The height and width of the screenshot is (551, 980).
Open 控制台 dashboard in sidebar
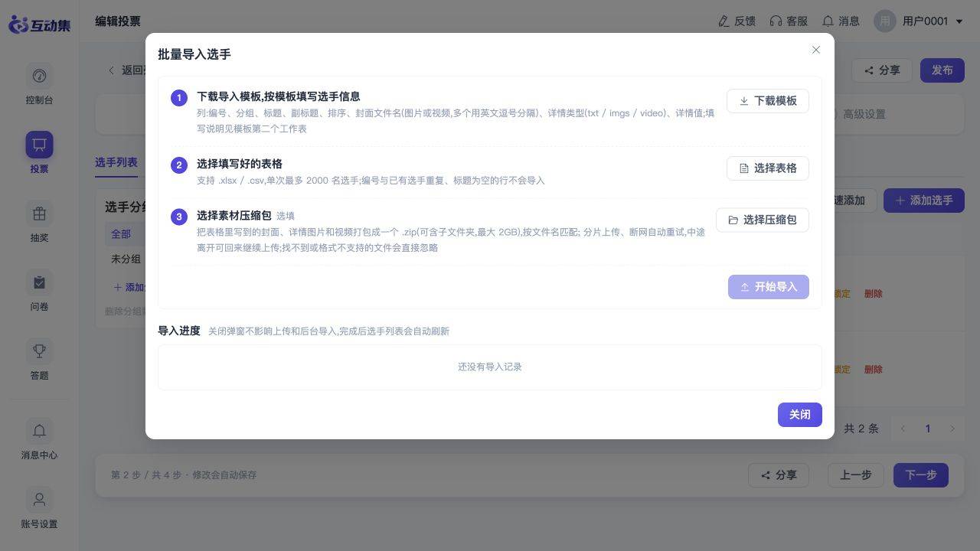click(39, 84)
